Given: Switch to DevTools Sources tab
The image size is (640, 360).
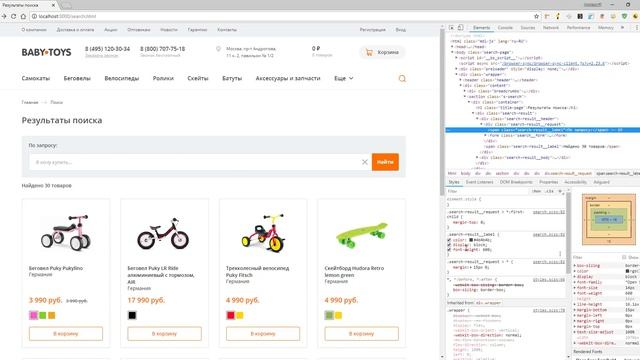Looking at the screenshot, I should point(528,27).
